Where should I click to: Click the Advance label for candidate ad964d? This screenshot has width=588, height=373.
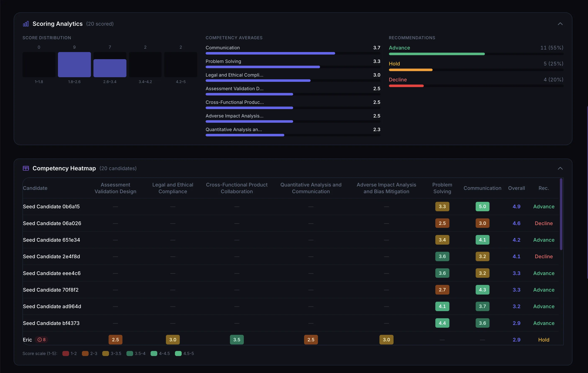pyautogui.click(x=543, y=306)
